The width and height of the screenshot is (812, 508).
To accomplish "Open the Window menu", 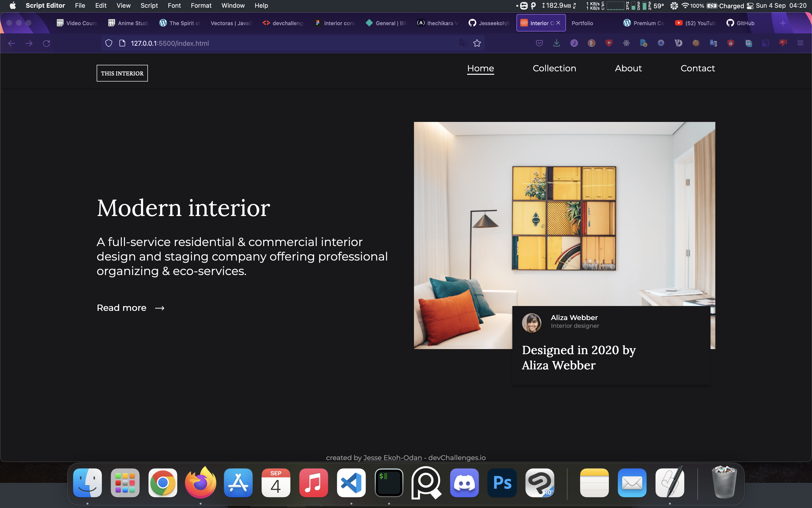I will coord(233,6).
